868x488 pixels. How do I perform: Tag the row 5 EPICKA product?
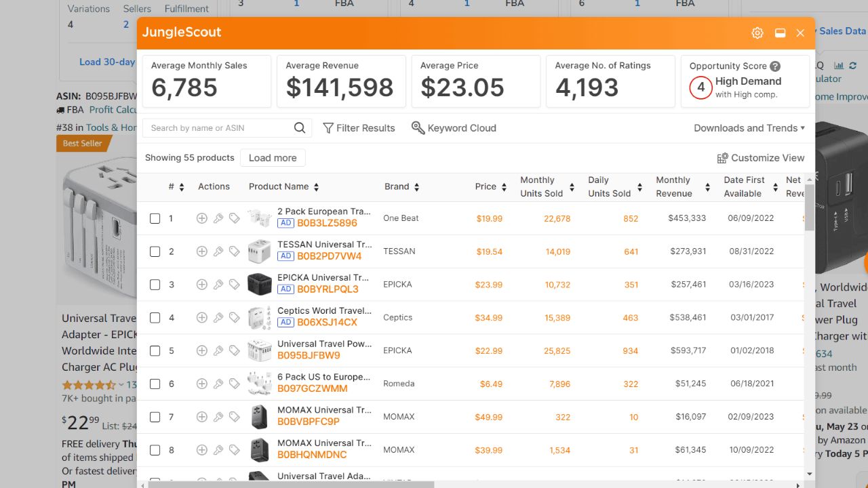(x=234, y=350)
